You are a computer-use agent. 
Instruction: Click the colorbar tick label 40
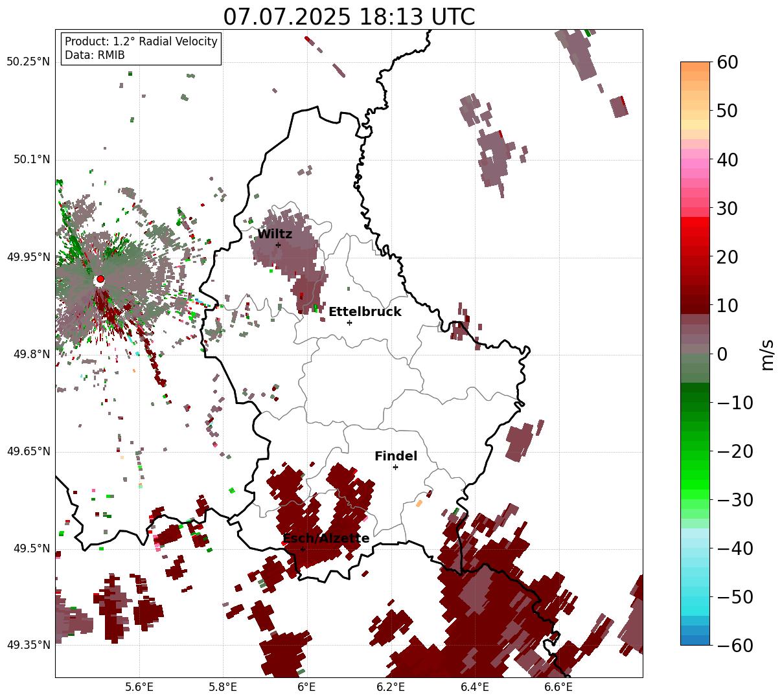[728, 159]
